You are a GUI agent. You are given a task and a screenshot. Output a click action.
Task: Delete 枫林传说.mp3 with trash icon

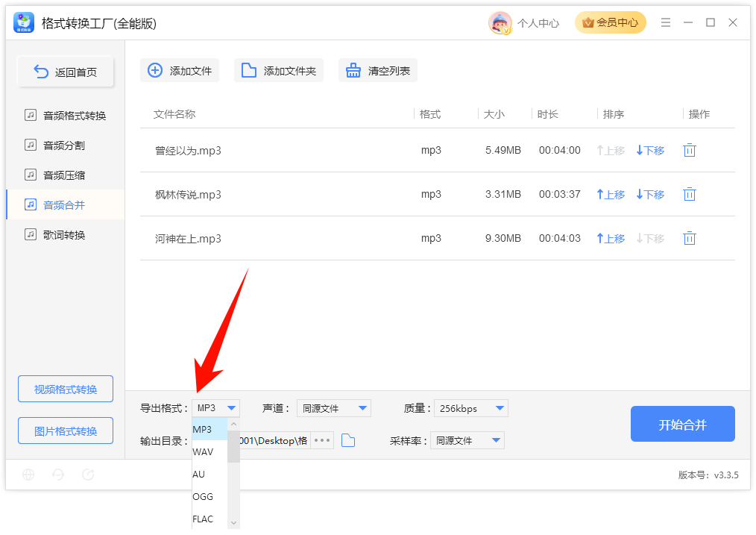[690, 194]
